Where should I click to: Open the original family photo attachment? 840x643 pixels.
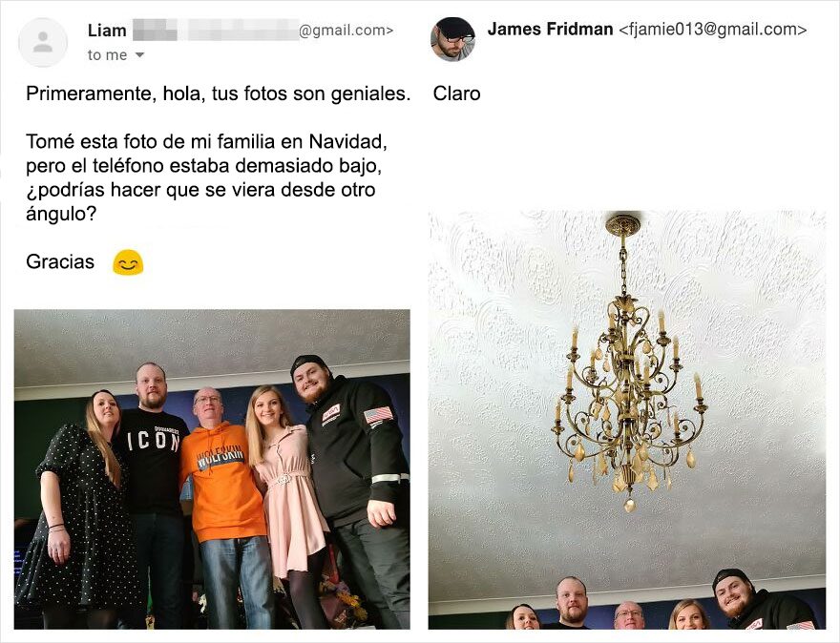[212, 469]
